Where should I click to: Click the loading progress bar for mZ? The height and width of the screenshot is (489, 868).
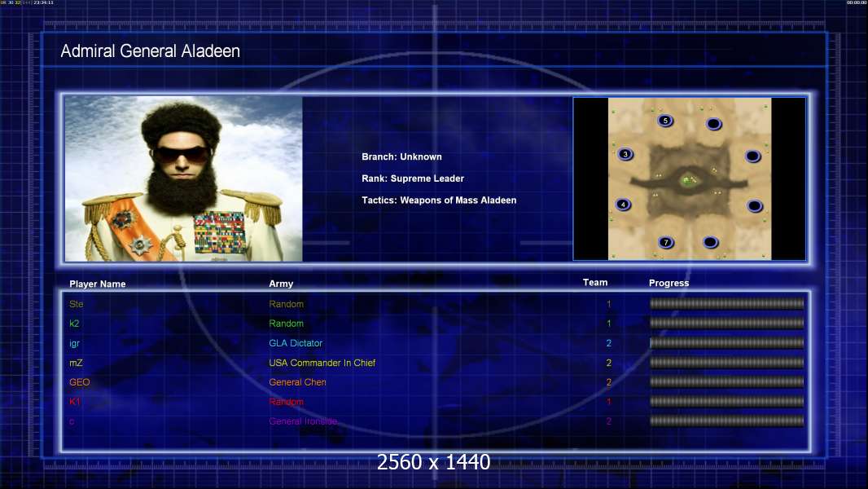(726, 363)
